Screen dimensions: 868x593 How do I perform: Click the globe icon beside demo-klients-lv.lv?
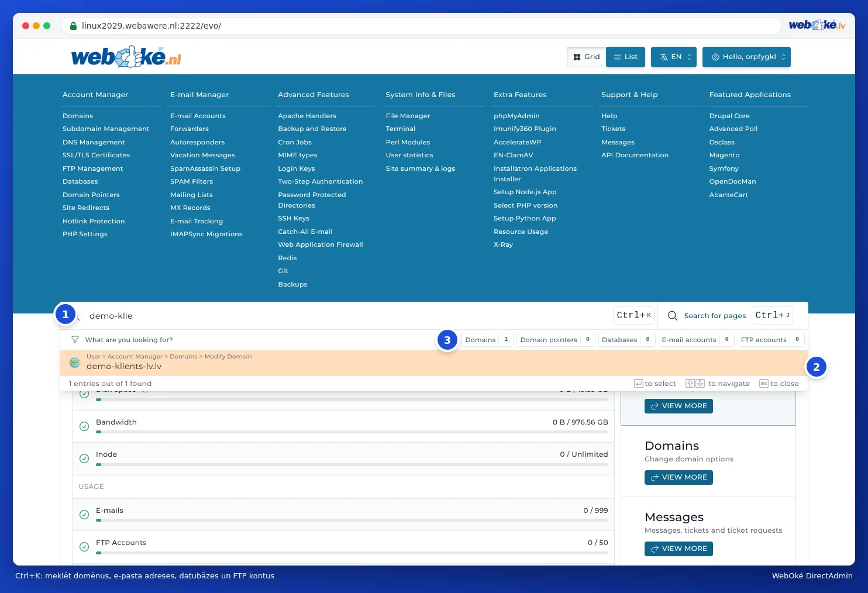point(74,363)
